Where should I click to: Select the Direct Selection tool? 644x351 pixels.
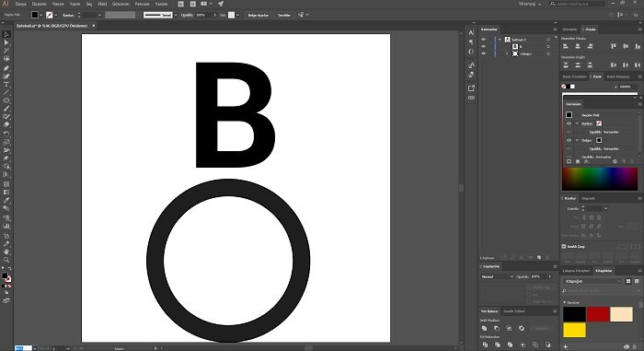[6, 42]
